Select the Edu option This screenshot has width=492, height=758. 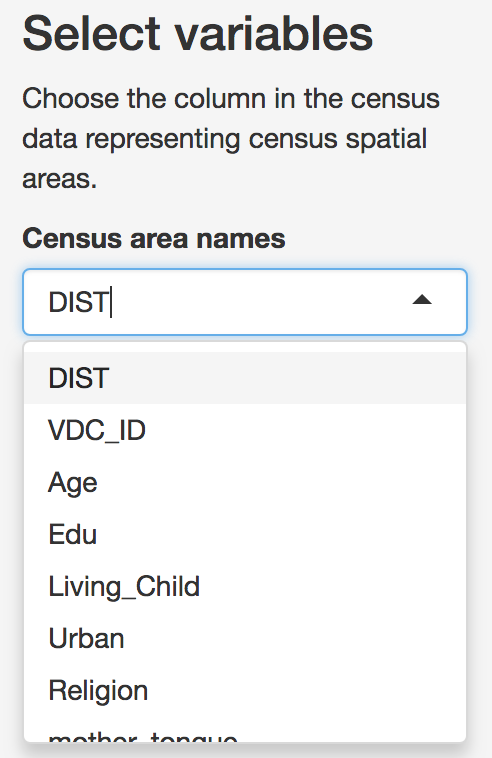(x=245, y=534)
